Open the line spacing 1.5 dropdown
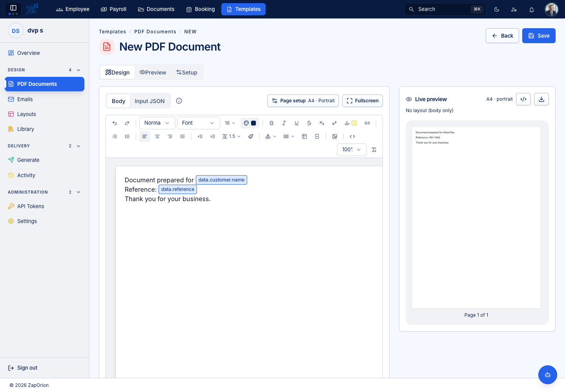565x392 pixels. pyautogui.click(x=231, y=136)
